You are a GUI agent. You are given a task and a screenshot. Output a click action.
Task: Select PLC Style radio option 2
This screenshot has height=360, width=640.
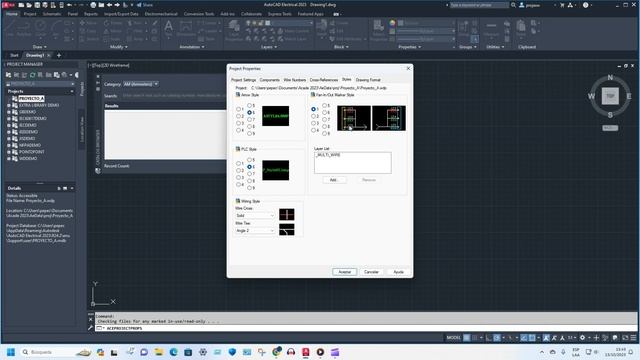238,171
